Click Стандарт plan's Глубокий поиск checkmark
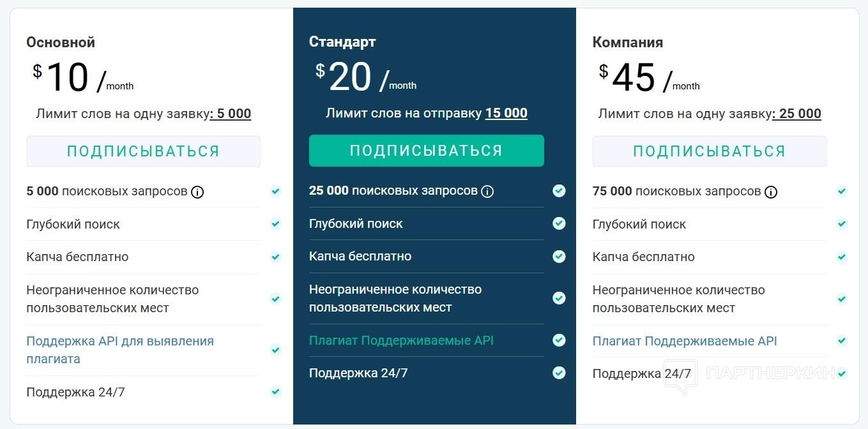 click(x=559, y=223)
